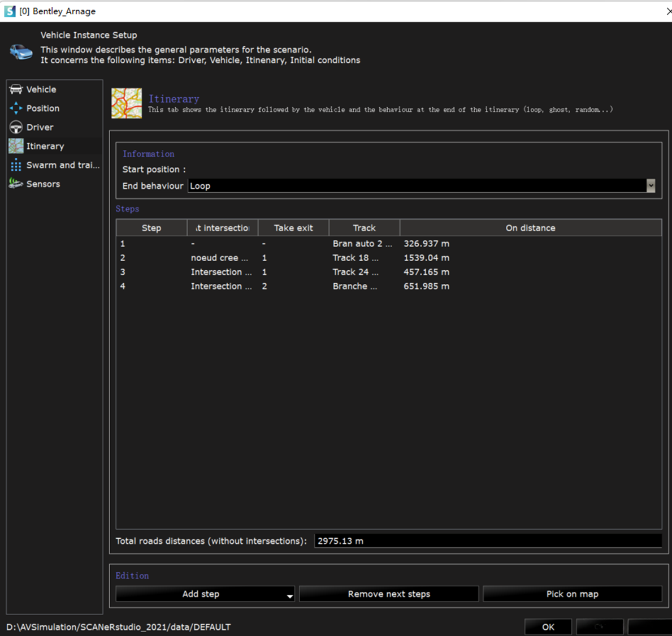Click the Sensors icon in sidebar
672x636 pixels.
pyautogui.click(x=16, y=184)
